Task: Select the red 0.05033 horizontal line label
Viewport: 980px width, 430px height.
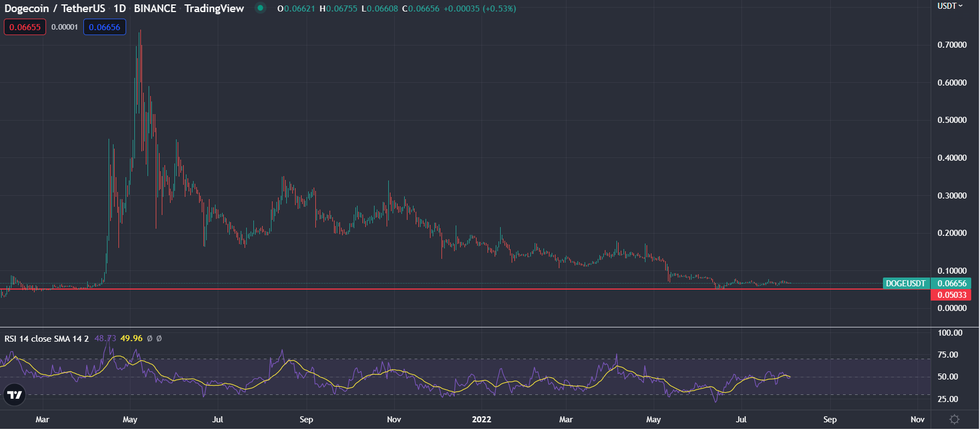Action: click(x=951, y=295)
